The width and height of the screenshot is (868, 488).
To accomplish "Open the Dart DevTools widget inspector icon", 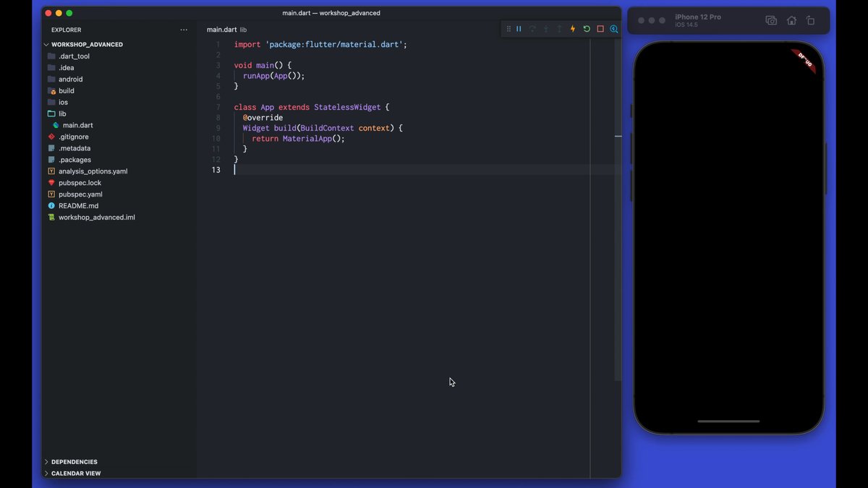I will [x=613, y=29].
